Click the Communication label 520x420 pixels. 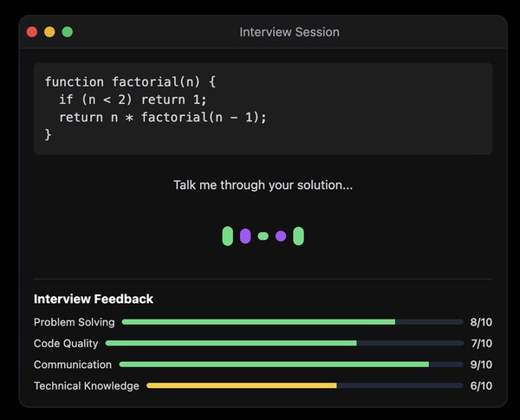[73, 365]
